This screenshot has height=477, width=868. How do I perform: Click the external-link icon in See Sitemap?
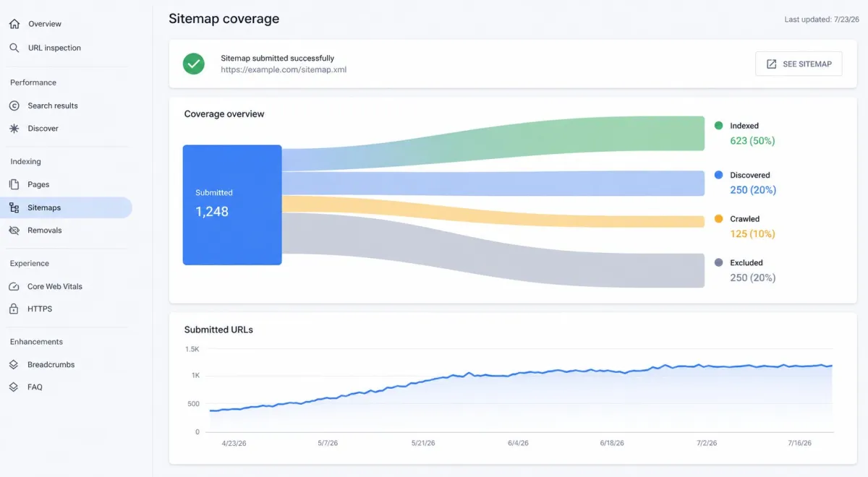(x=772, y=64)
